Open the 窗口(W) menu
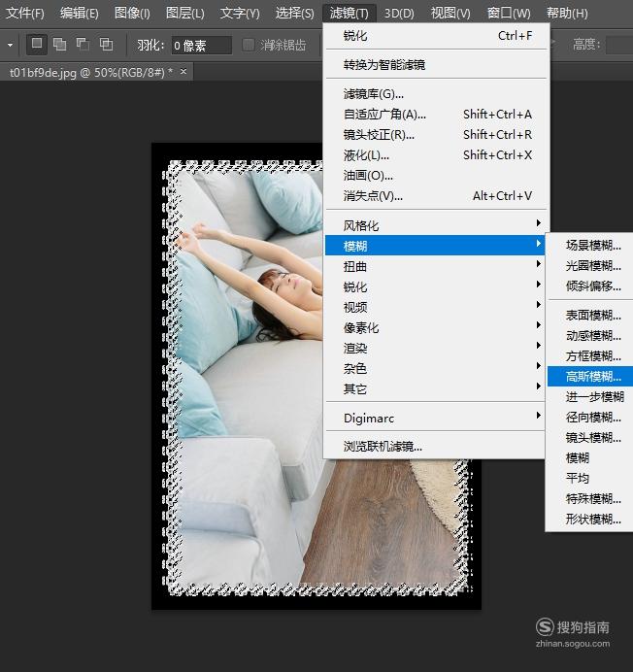Viewport: 633px width, 672px height. coord(509,14)
